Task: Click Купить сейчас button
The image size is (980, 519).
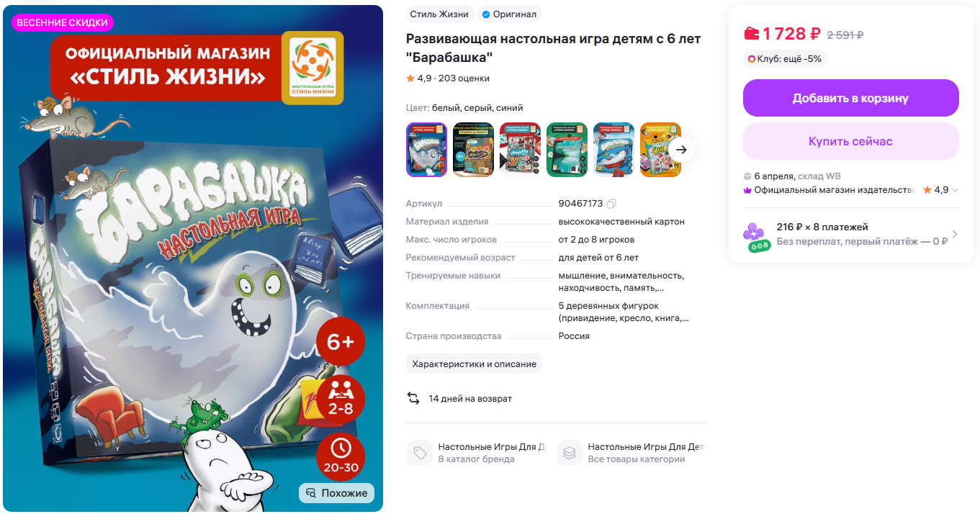Action: click(850, 141)
